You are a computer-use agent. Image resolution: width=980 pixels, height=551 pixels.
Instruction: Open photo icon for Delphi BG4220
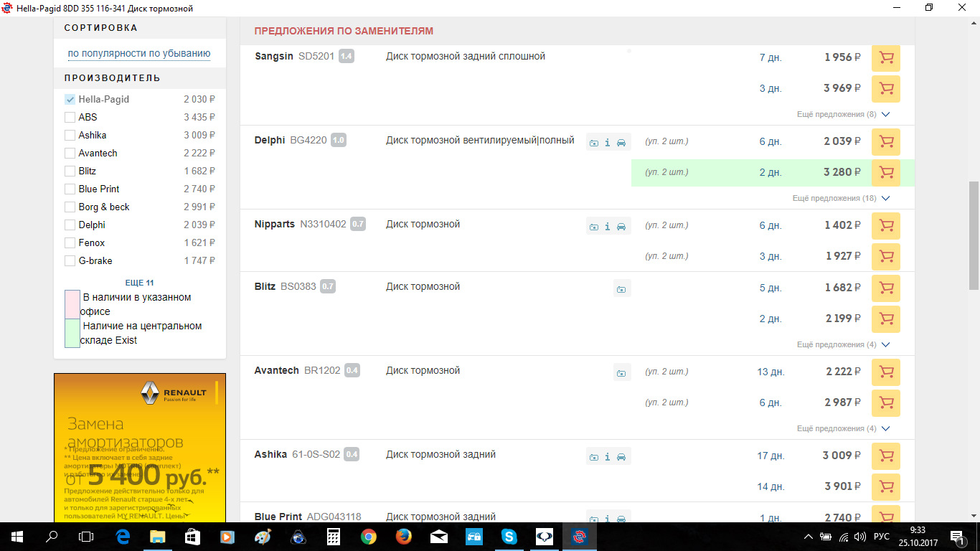click(x=594, y=143)
